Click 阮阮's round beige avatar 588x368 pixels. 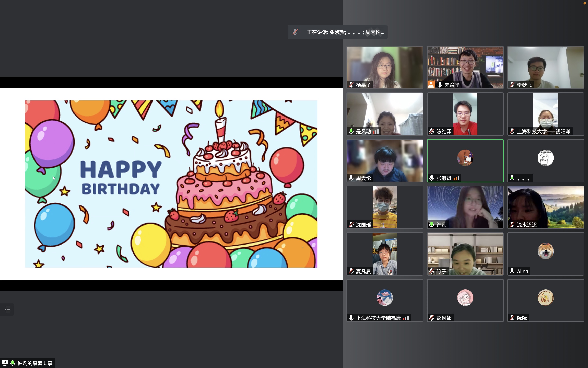[546, 297]
